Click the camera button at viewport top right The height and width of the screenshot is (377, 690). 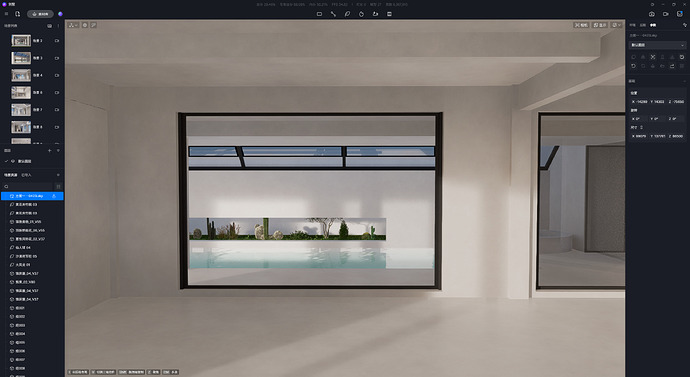click(581, 25)
